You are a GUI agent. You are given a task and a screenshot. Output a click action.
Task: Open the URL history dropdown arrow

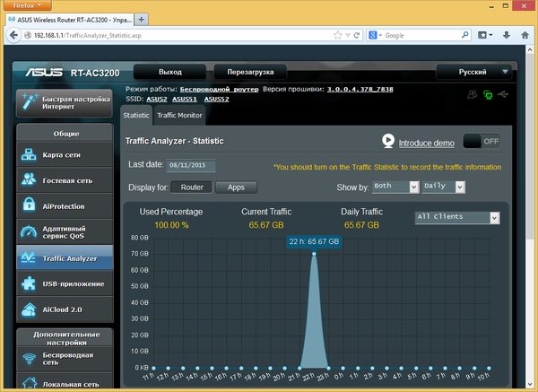click(348, 35)
